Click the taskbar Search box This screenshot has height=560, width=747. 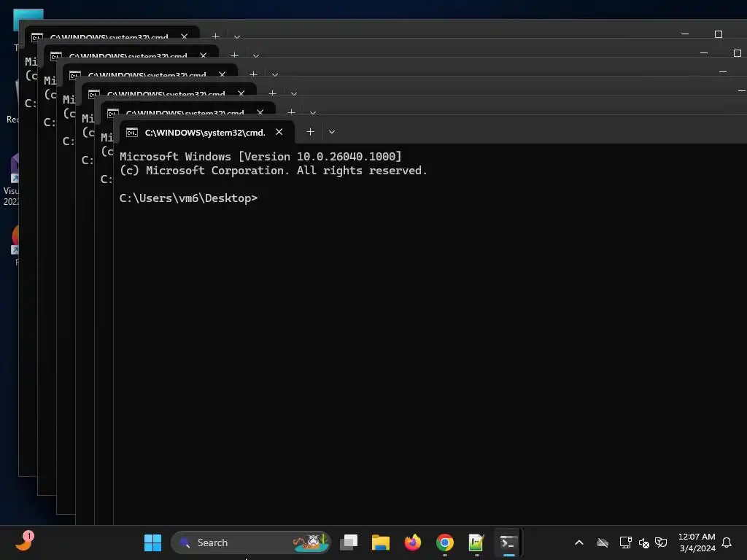tap(251, 542)
